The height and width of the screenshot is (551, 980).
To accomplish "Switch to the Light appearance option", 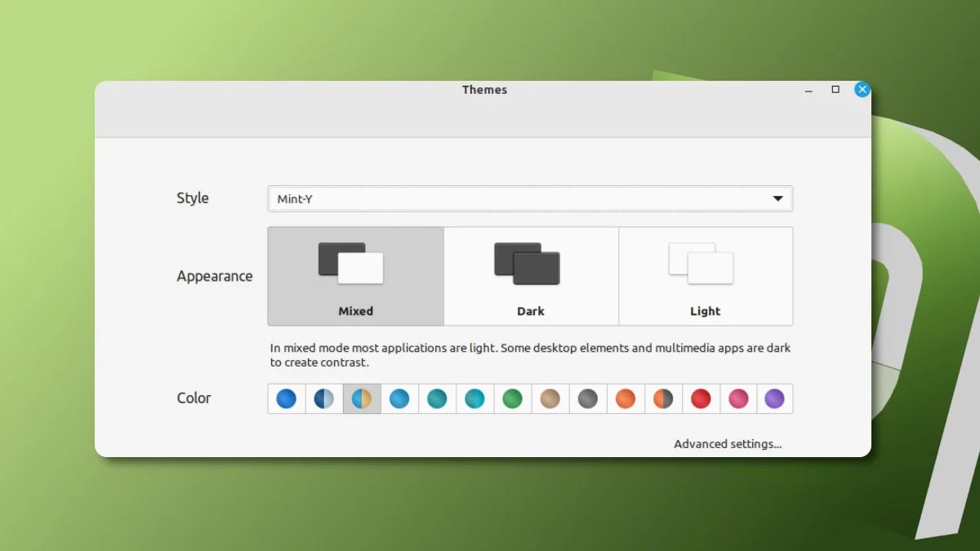I will pyautogui.click(x=706, y=276).
